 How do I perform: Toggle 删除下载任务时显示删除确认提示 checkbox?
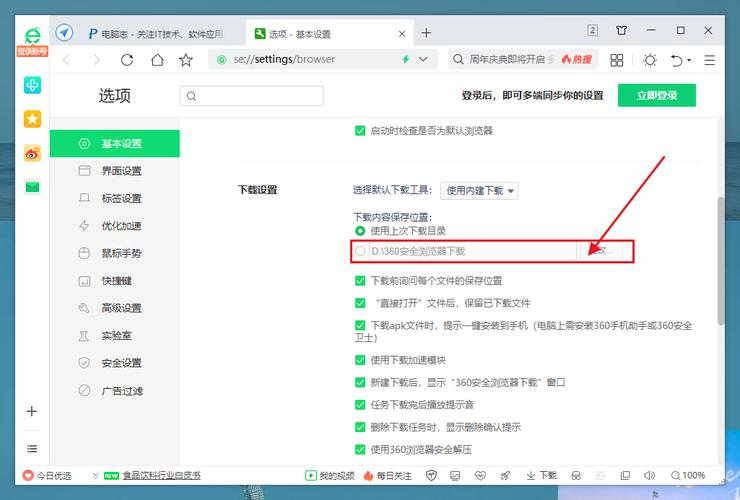(360, 427)
